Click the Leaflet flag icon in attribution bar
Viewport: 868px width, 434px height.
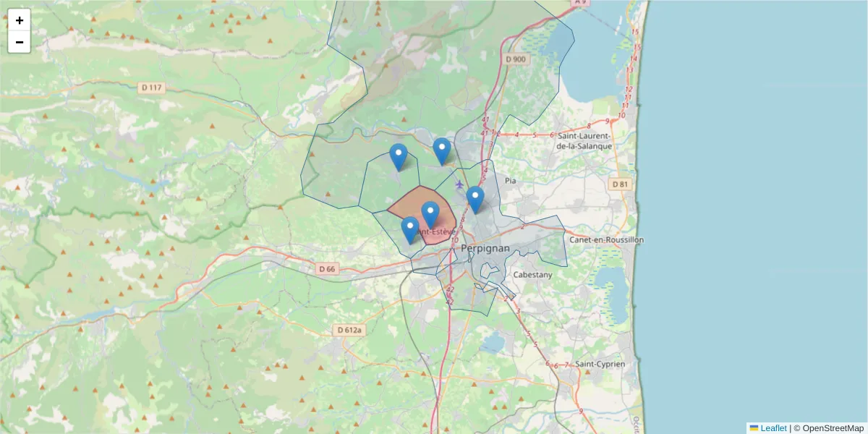pyautogui.click(x=754, y=428)
